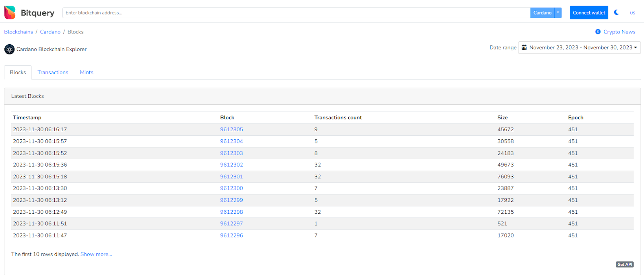Click timestamp 2023-11-30 06:11:47
Screen dimensions: 644x275
40,235
